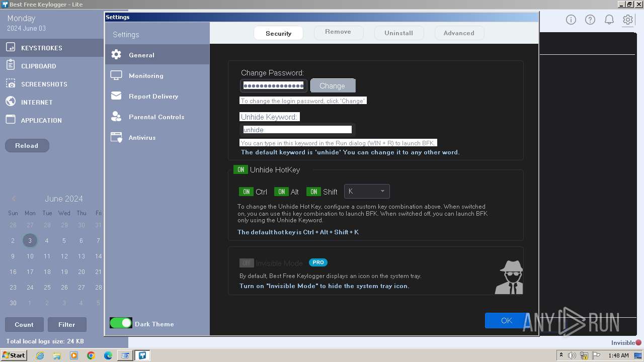This screenshot has height=362, width=644.
Task: Select the Antivirus shield icon
Action: coord(116,137)
